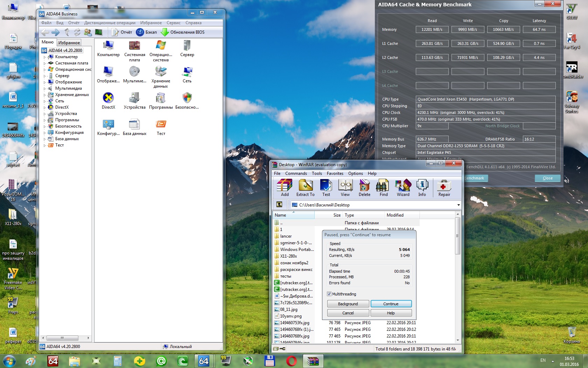Screen dimensions: 588x368
Task: Click the Background button in WinRAR dialog
Action: pos(348,304)
